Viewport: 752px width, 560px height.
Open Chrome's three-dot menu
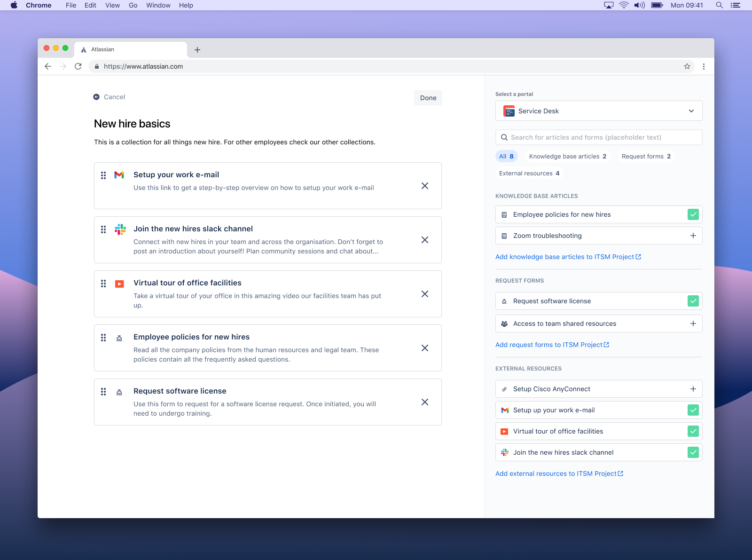coord(704,66)
